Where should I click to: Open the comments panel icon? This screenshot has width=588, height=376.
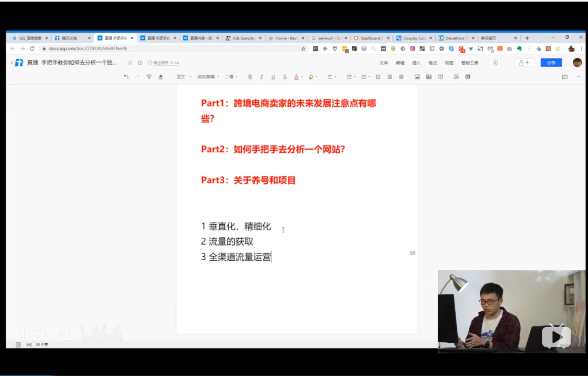coord(565,77)
